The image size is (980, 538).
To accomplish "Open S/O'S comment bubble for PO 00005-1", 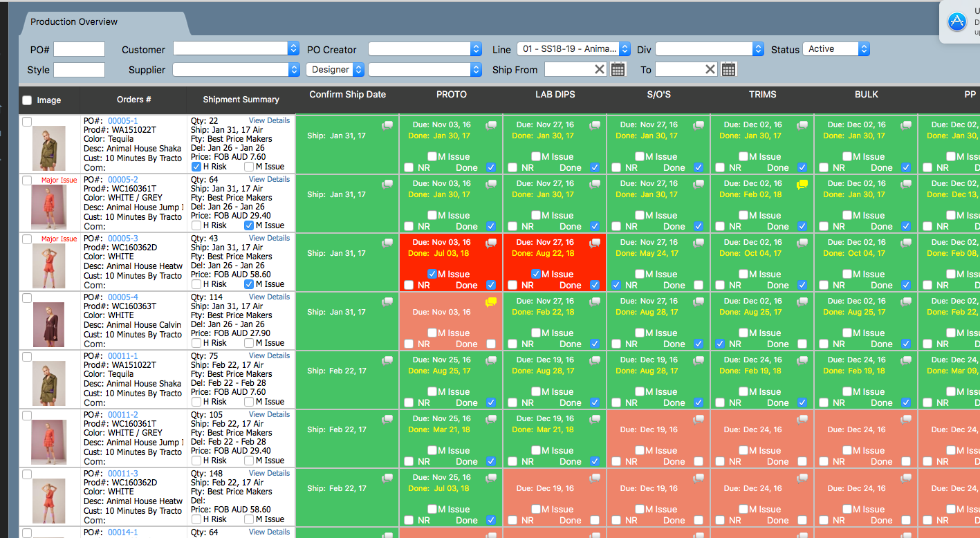I will pyautogui.click(x=699, y=125).
